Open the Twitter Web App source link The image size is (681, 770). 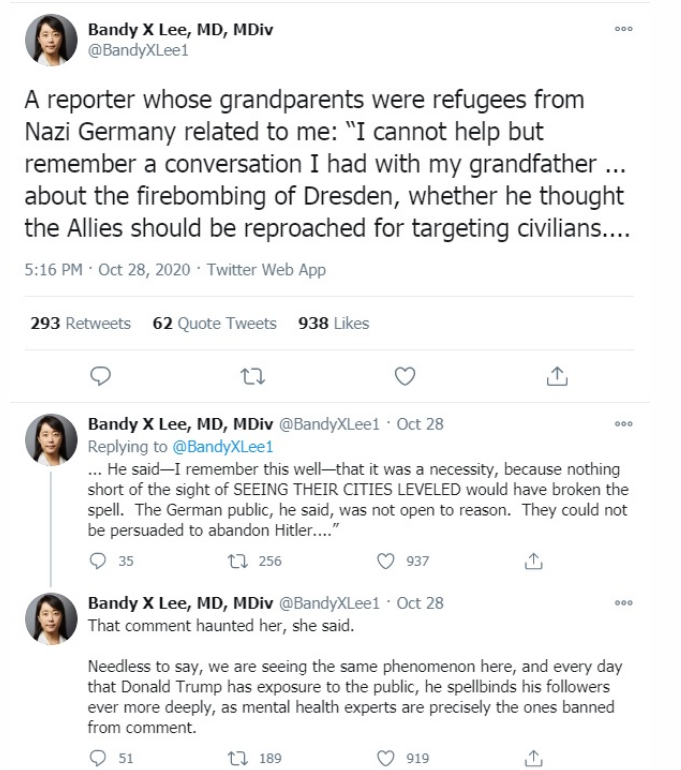pyautogui.click(x=266, y=270)
